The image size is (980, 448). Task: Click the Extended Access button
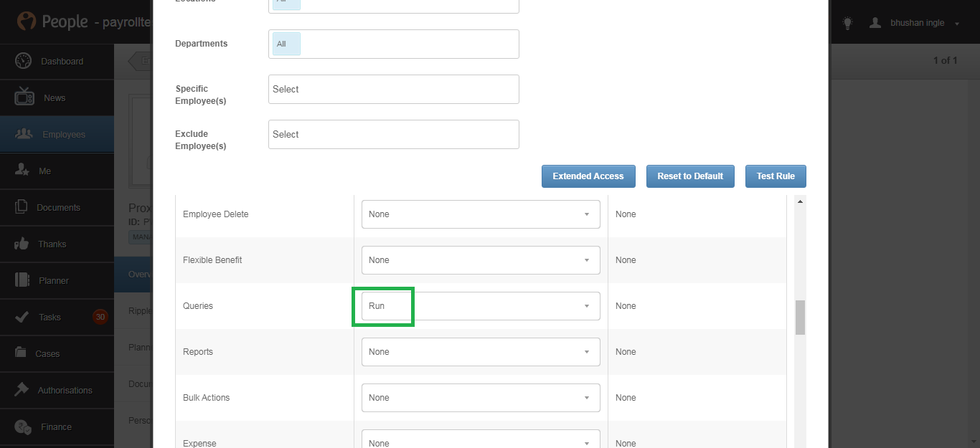(x=588, y=176)
